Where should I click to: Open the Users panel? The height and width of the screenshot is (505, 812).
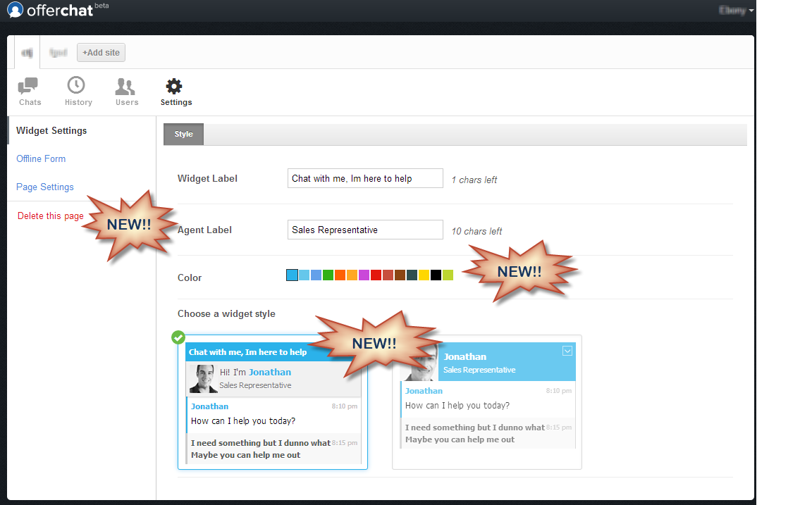pyautogui.click(x=126, y=92)
